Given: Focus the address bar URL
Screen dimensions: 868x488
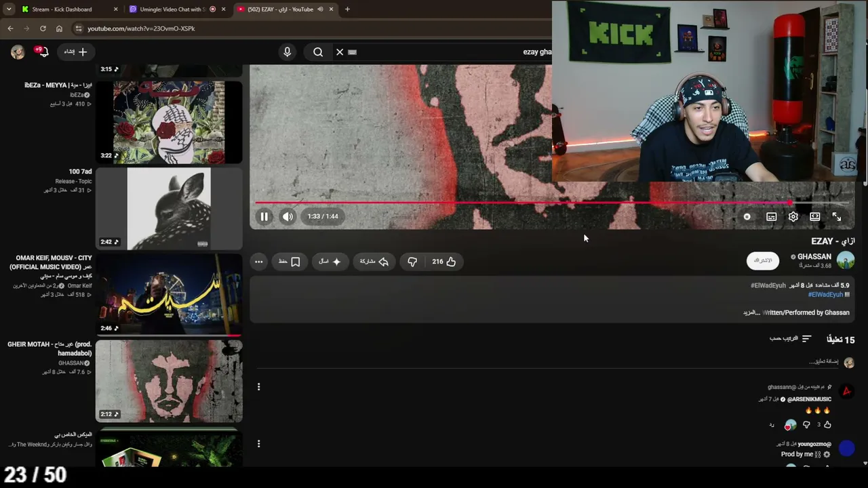Looking at the screenshot, I should tap(141, 28).
